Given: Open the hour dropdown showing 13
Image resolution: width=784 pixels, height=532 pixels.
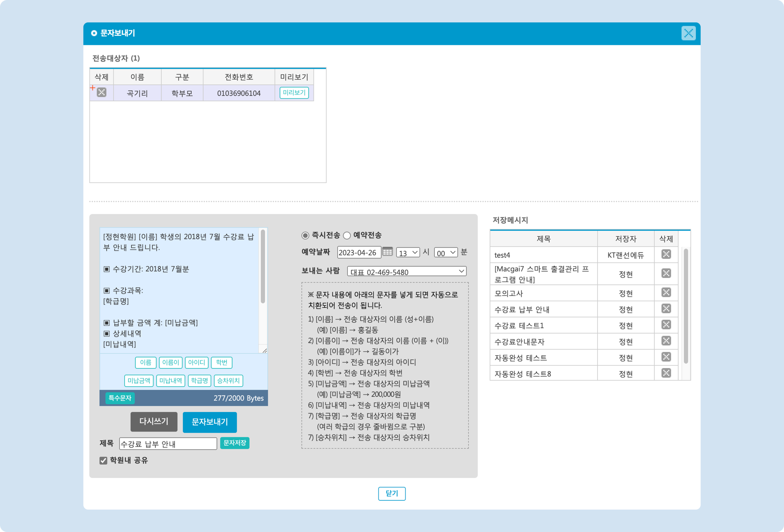Looking at the screenshot, I should [x=408, y=253].
